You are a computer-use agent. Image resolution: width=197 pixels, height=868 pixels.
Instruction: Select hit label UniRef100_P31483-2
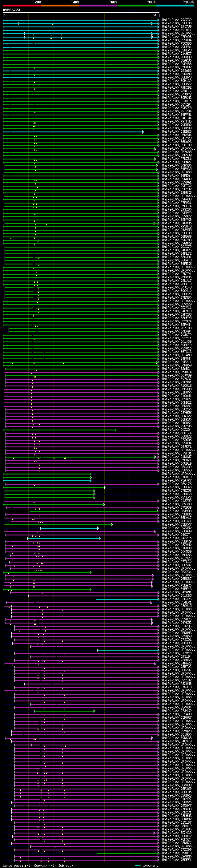click(179, 714)
